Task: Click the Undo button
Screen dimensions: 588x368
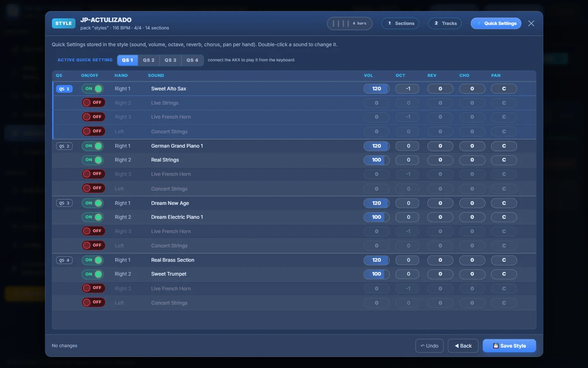Action: pos(430,346)
